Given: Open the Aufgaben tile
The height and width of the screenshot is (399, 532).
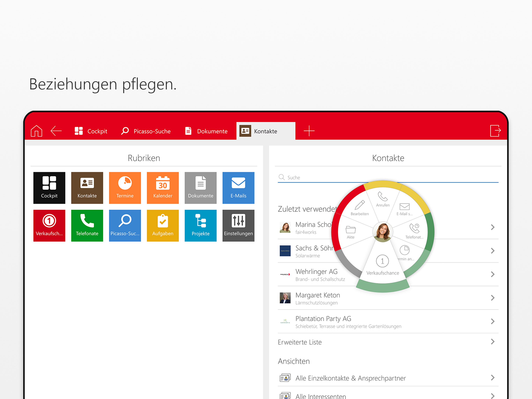Looking at the screenshot, I should 163,225.
